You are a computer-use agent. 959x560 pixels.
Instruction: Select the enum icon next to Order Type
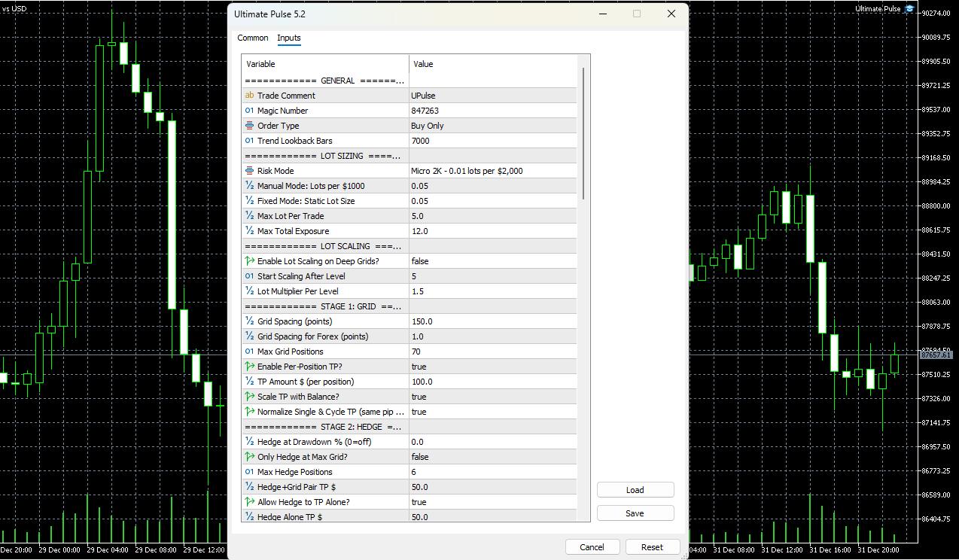pyautogui.click(x=249, y=126)
